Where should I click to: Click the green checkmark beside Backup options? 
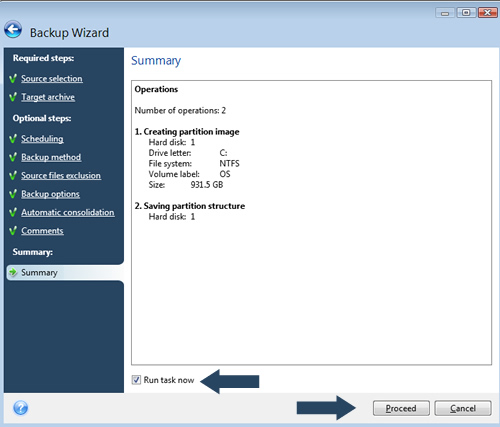click(x=13, y=194)
